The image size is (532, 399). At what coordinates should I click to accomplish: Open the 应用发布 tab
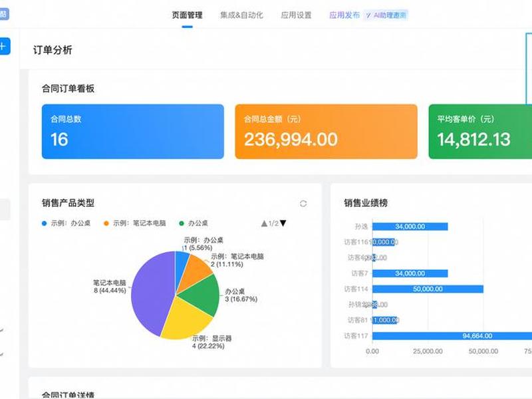pyautogui.click(x=344, y=15)
